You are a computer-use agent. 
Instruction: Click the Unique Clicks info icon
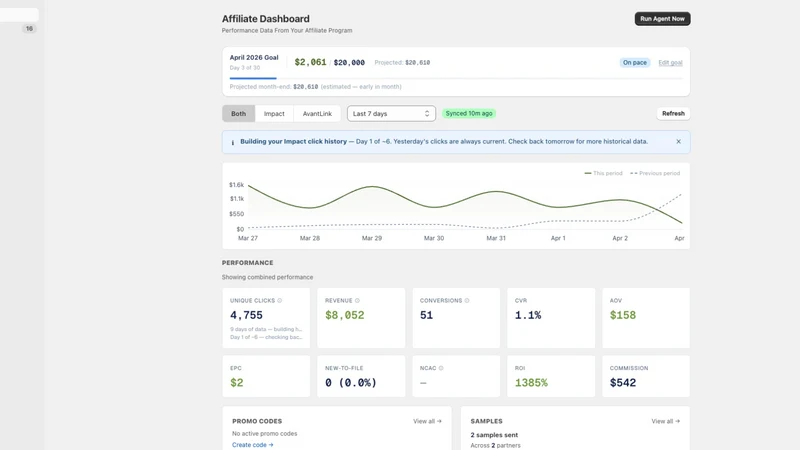280,301
